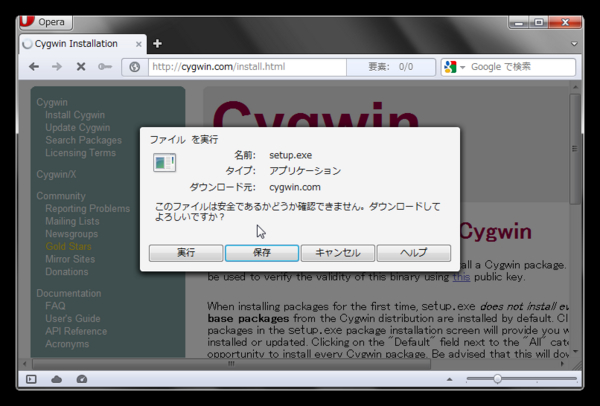
Task: Open the Opera menu button
Action: tap(46, 22)
